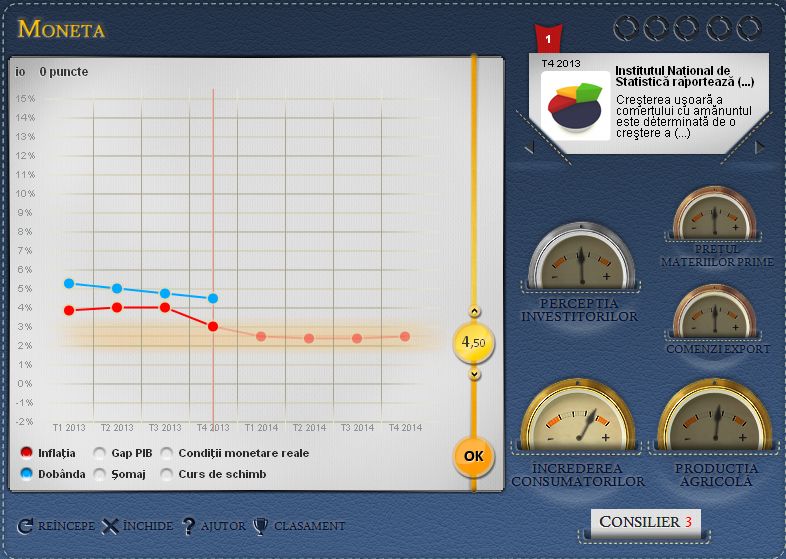Image resolution: width=786 pixels, height=559 pixels.
Task: Click the first round progress circle
Action: [626, 28]
